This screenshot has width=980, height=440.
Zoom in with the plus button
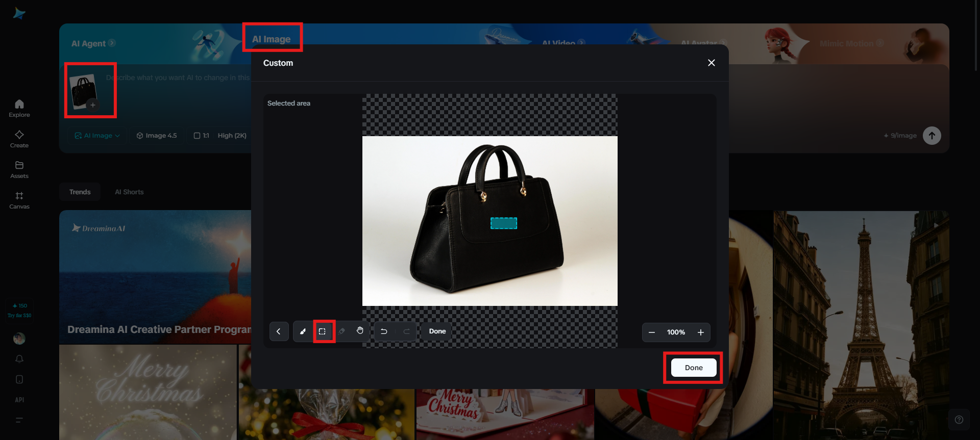701,332
